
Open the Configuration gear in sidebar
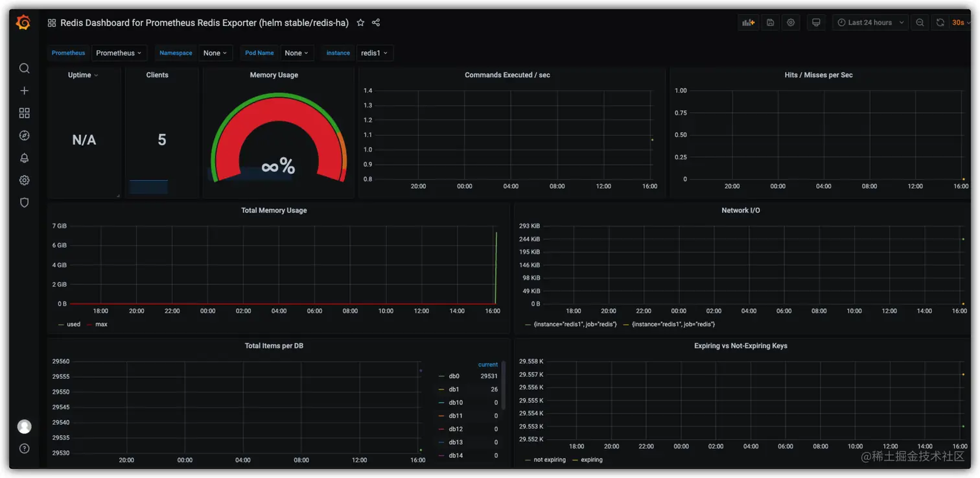click(x=24, y=180)
